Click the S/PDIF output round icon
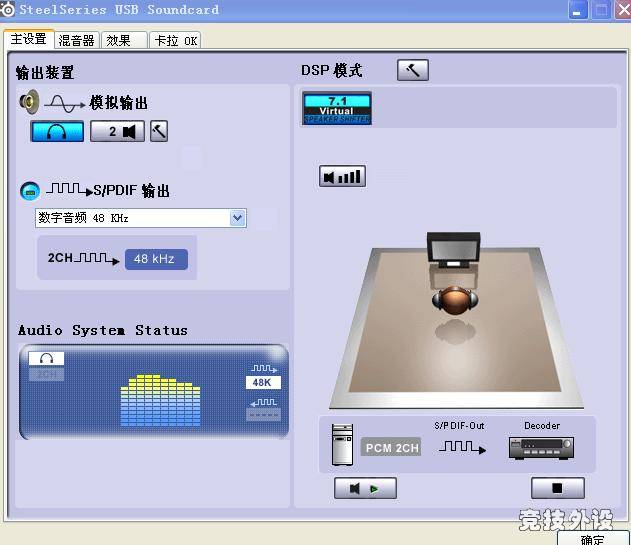This screenshot has height=545, width=631. (30, 191)
